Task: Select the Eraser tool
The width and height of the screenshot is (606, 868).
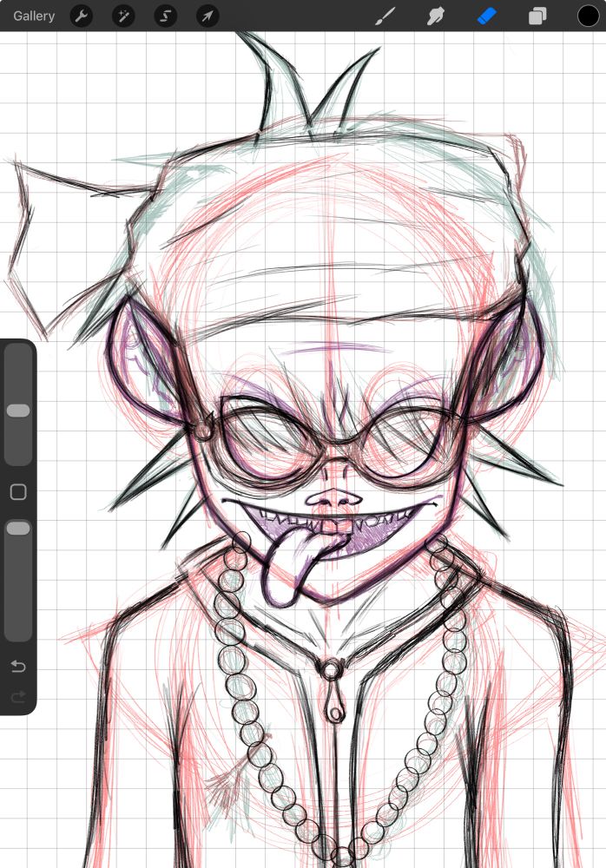Action: click(x=487, y=16)
